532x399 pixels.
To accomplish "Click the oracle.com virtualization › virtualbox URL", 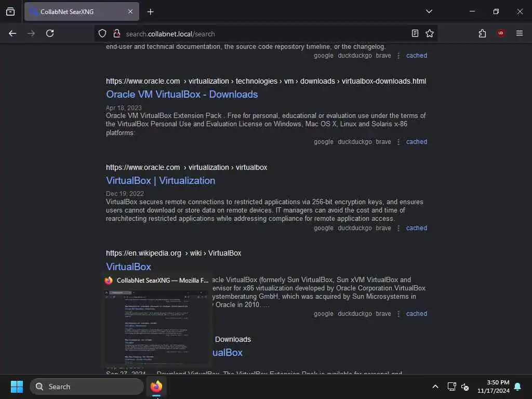I will coord(187,168).
